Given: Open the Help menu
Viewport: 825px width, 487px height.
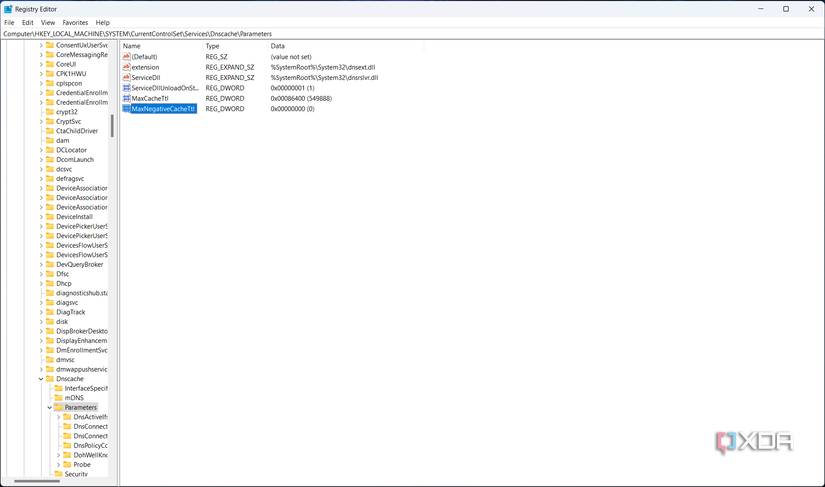Looking at the screenshot, I should (103, 23).
